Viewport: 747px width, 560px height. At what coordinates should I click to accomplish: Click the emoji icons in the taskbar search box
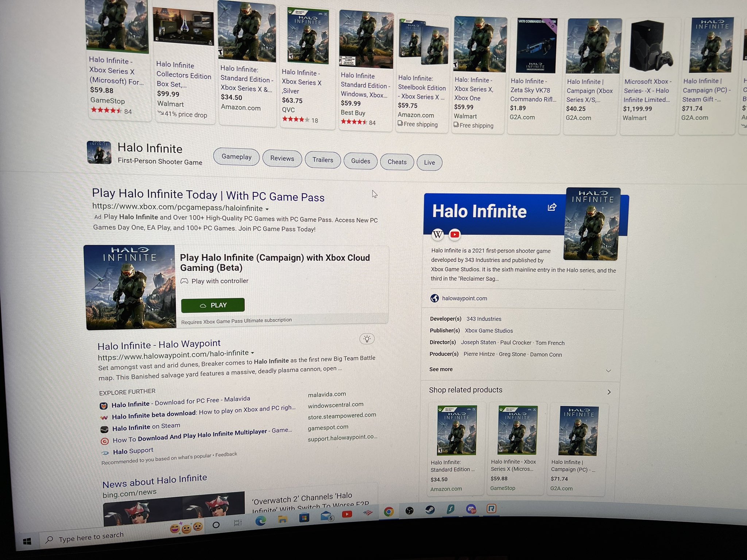coord(186,528)
